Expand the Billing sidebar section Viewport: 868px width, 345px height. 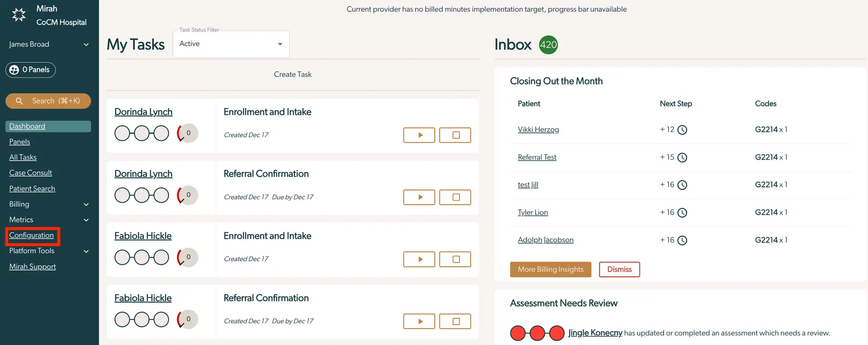(49, 204)
